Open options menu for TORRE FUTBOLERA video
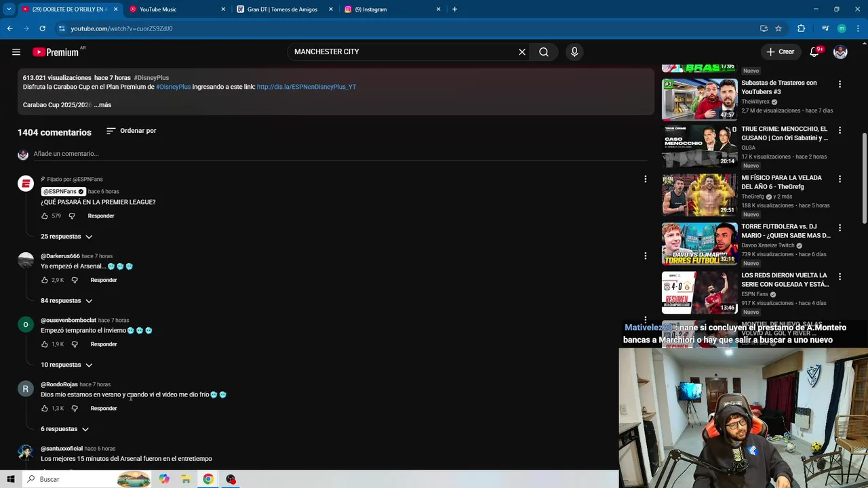The image size is (868, 488). (x=840, y=228)
